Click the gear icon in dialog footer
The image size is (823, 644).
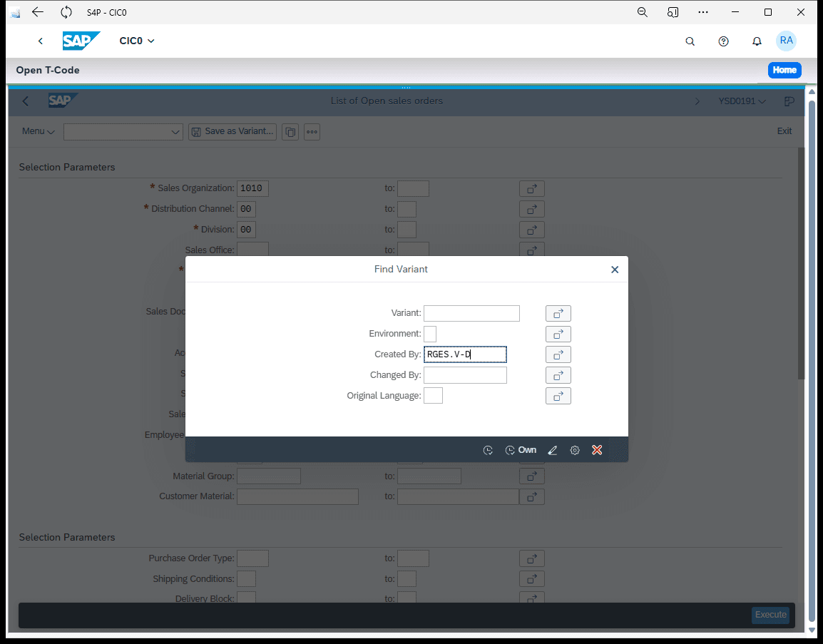click(x=575, y=450)
